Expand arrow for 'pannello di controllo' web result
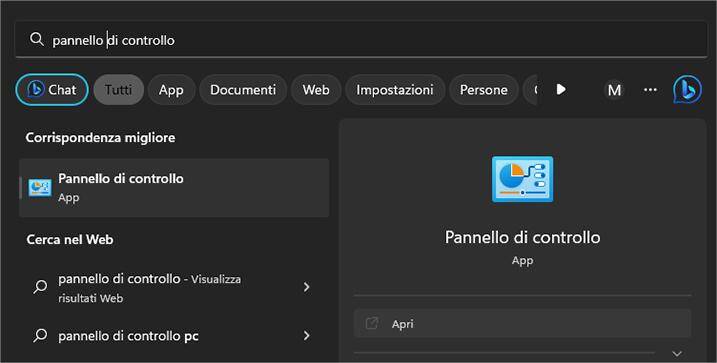 pyautogui.click(x=306, y=287)
